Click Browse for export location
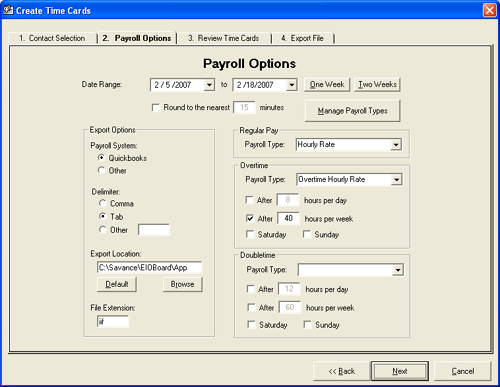500x387 pixels. click(x=182, y=284)
